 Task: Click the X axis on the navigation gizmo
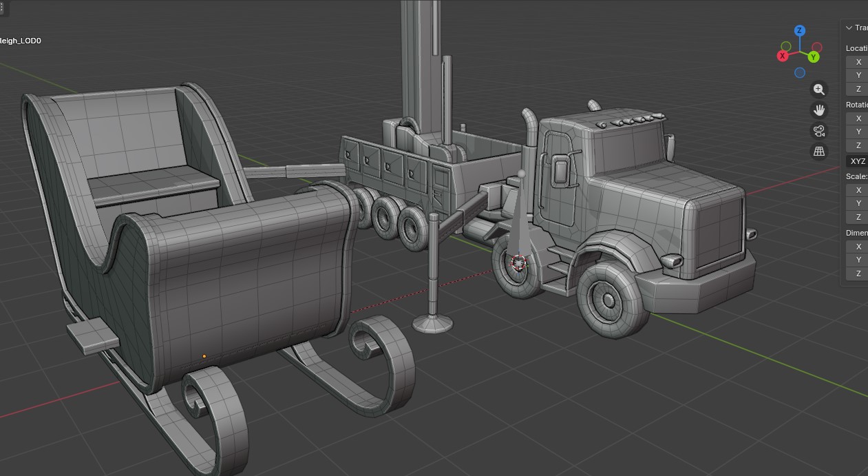[783, 56]
